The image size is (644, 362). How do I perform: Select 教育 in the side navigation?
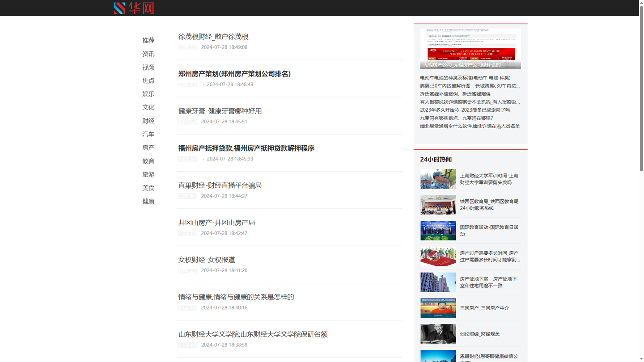click(x=148, y=161)
